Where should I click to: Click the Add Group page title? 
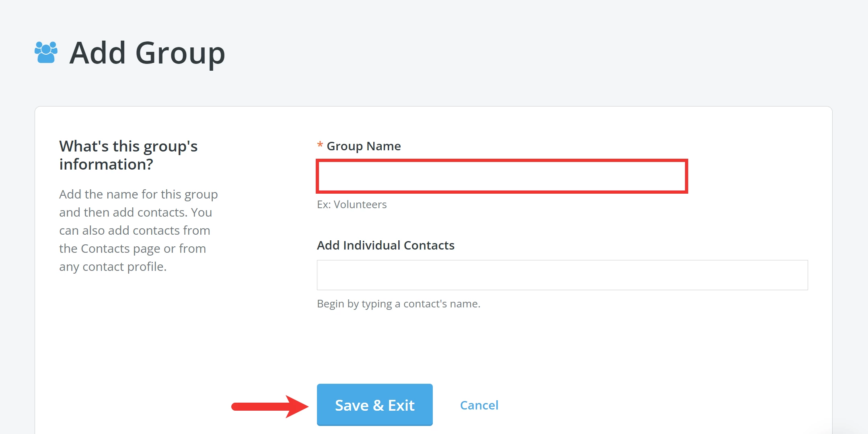147,53
